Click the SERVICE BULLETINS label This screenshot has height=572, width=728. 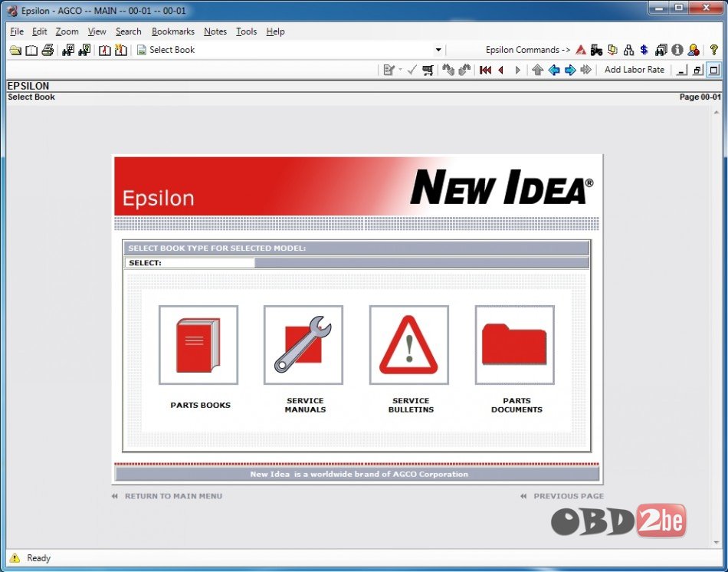point(411,405)
